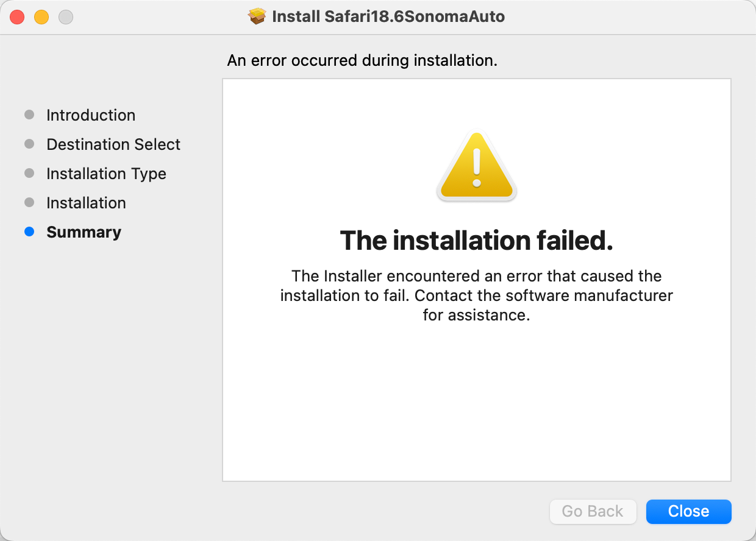756x541 pixels.
Task: Click the package box icon in title bar
Action: pyautogui.click(x=257, y=16)
